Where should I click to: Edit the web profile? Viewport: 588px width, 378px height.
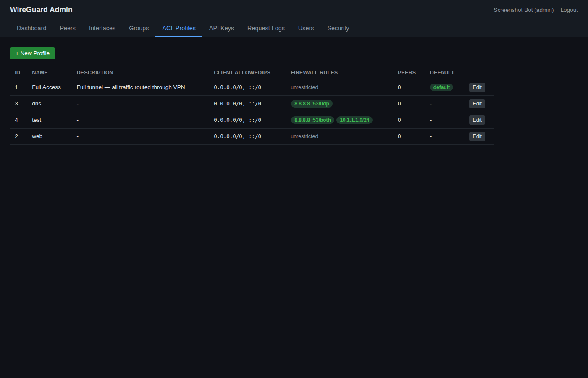(x=477, y=136)
